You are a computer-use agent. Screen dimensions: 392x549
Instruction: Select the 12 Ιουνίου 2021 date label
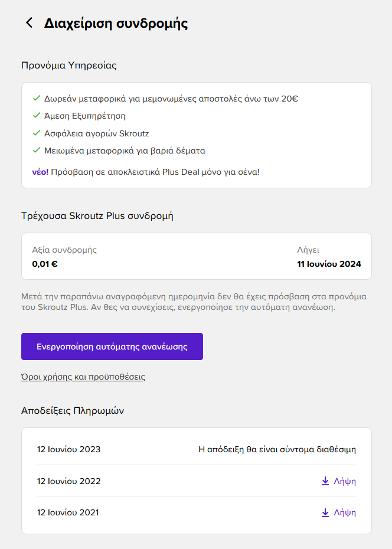68,512
